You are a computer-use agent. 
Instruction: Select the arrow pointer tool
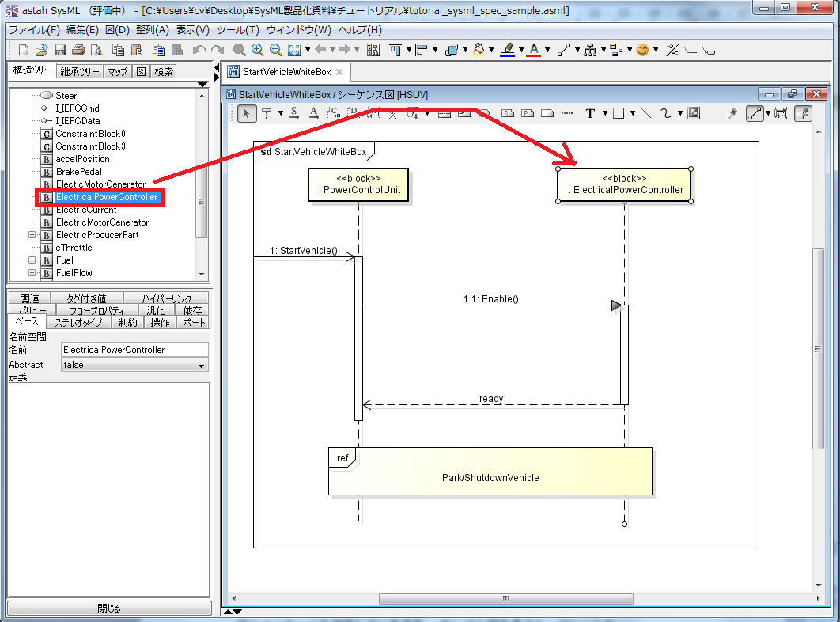point(247,113)
